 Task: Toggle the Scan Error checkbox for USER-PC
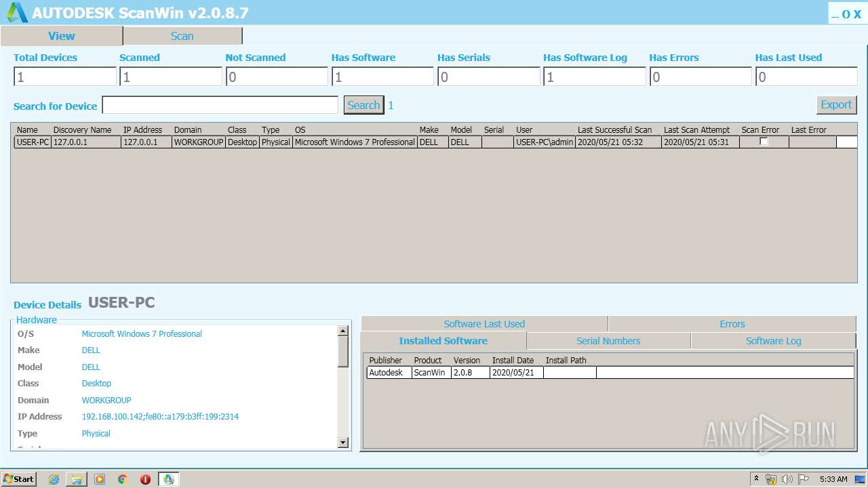(764, 142)
